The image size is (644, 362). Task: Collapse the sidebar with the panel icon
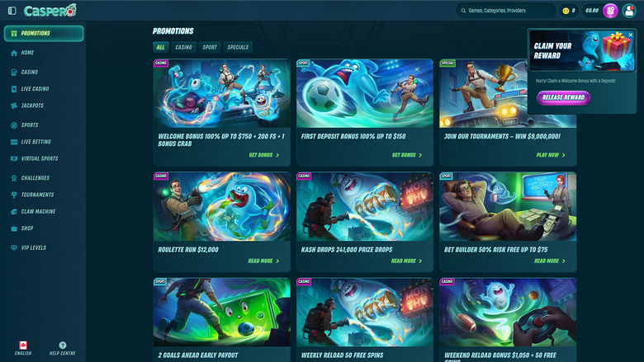12,11
